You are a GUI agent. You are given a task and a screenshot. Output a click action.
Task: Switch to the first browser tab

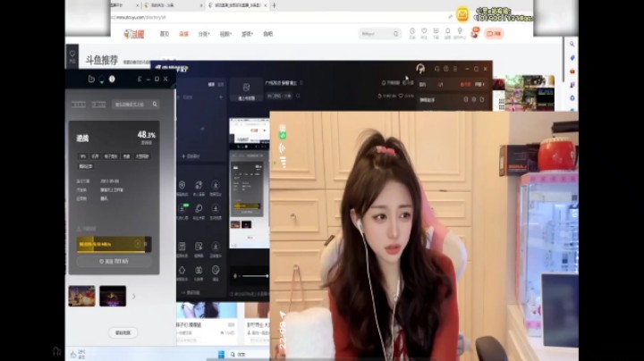click(125, 5)
